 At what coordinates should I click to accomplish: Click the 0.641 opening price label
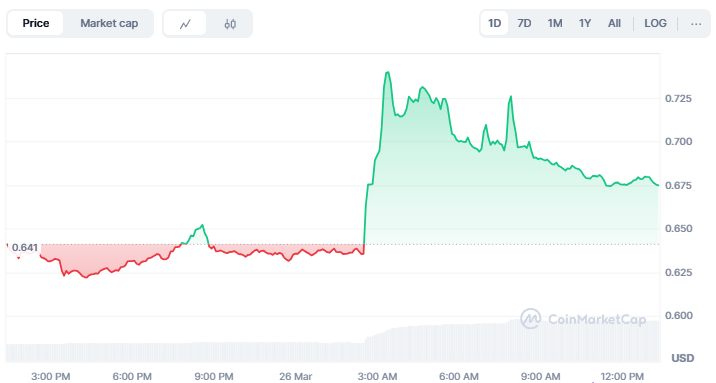pyautogui.click(x=25, y=248)
